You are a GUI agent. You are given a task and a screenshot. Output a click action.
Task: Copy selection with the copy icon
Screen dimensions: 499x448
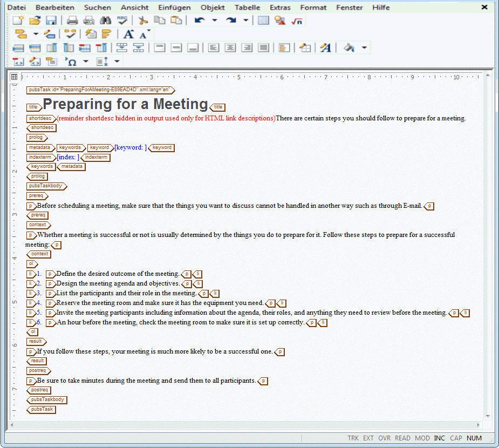160,21
